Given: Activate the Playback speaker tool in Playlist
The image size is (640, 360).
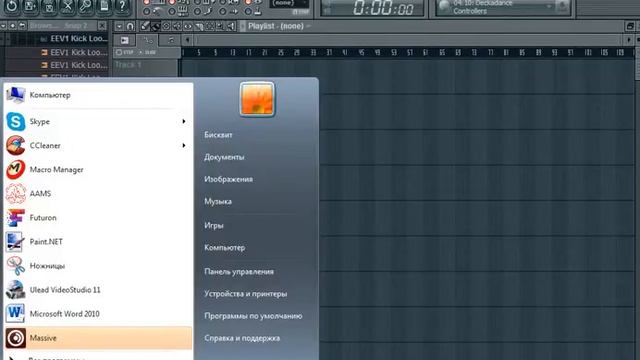Looking at the screenshot, I should (x=231, y=26).
